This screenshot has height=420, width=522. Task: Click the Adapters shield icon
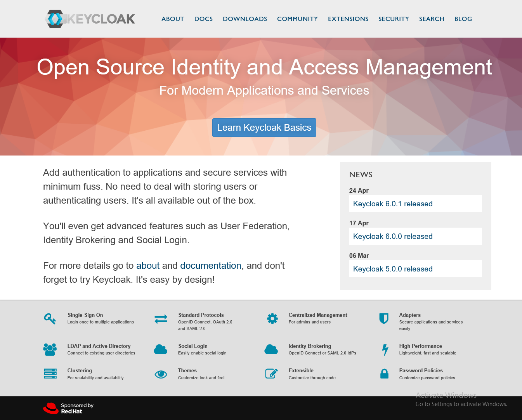[x=384, y=318]
